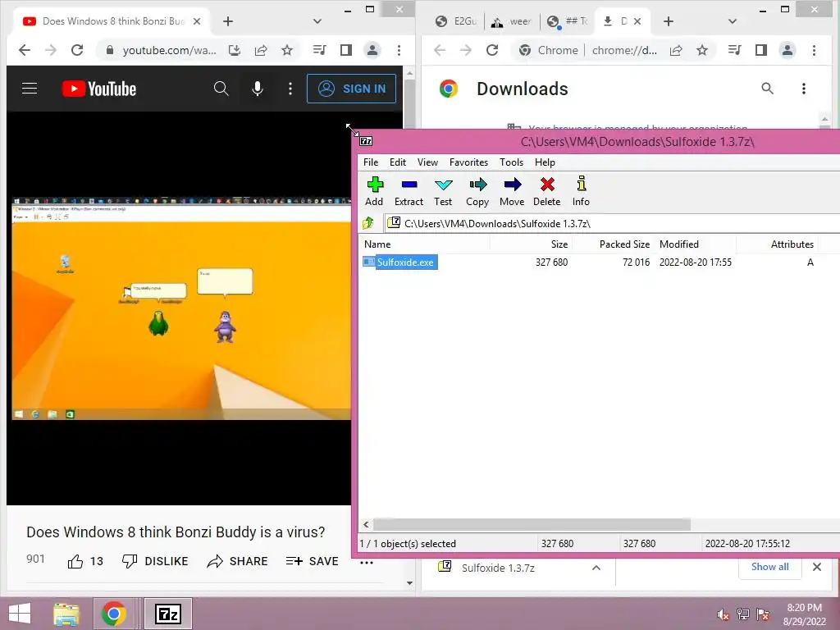Install app icon in YouTube address bar
840x630 pixels.
234,50
